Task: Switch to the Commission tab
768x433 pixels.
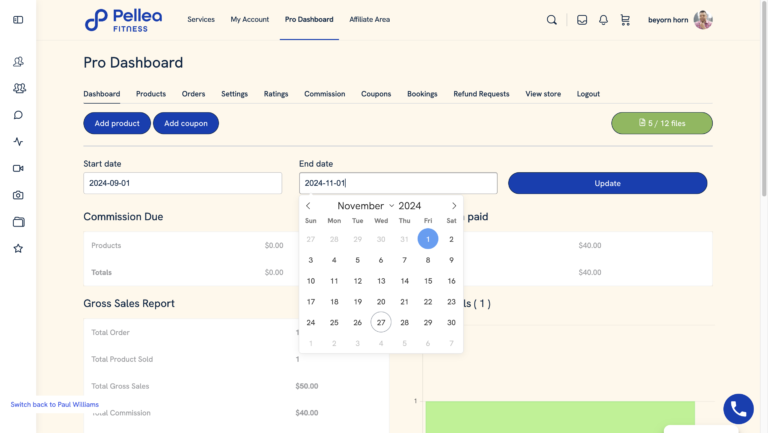Action: pyautogui.click(x=324, y=94)
